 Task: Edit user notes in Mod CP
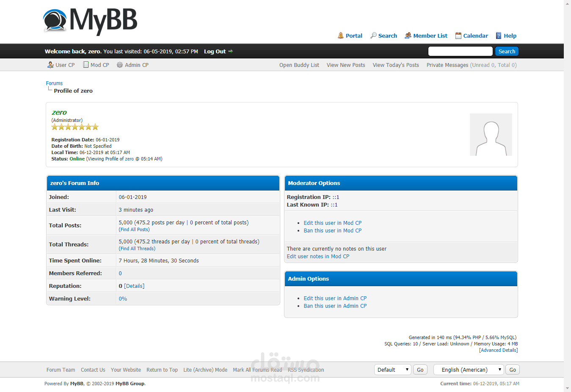[x=318, y=256]
